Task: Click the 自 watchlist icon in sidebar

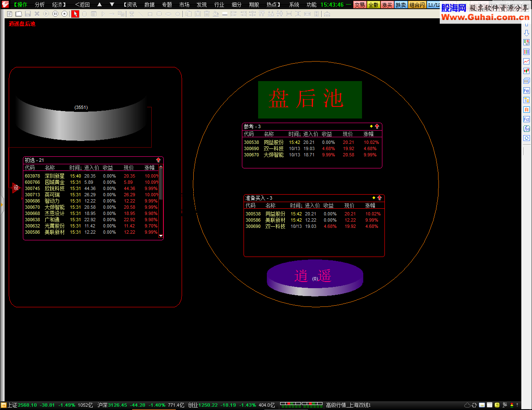Action: [527, 109]
